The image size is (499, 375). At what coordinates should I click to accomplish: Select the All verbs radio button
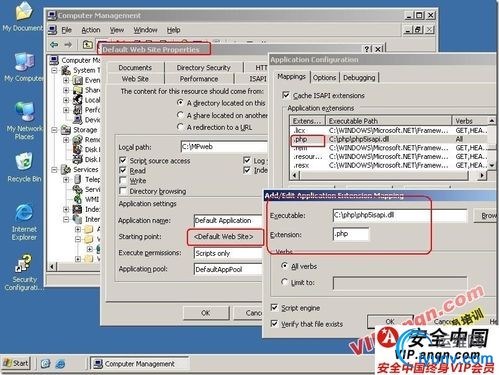pyautogui.click(x=284, y=266)
